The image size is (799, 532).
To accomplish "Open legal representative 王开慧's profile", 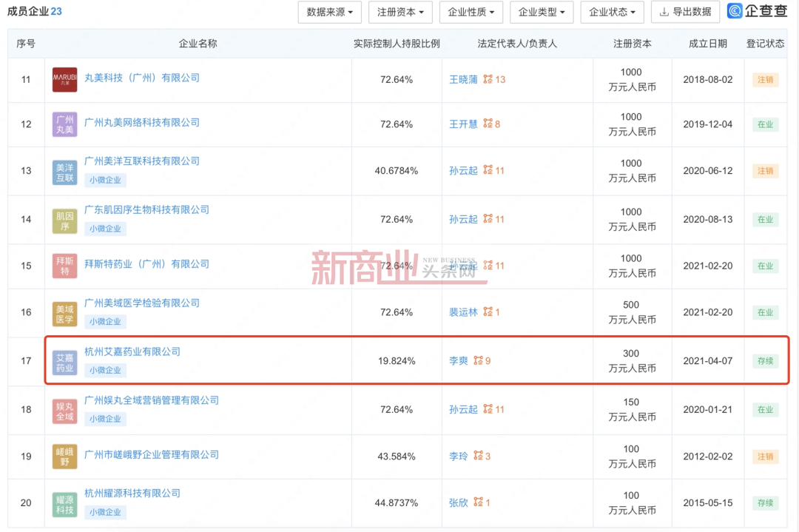I will 463,124.
